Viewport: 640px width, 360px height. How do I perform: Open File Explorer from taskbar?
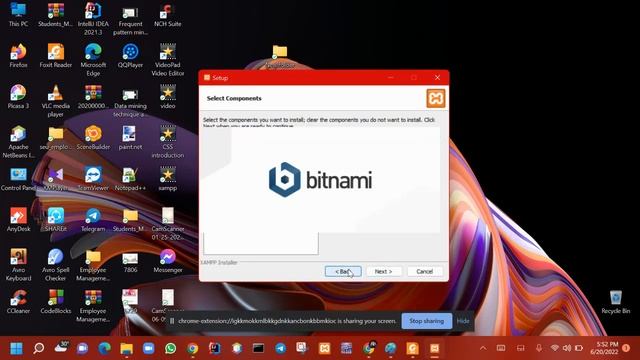click(x=127, y=348)
